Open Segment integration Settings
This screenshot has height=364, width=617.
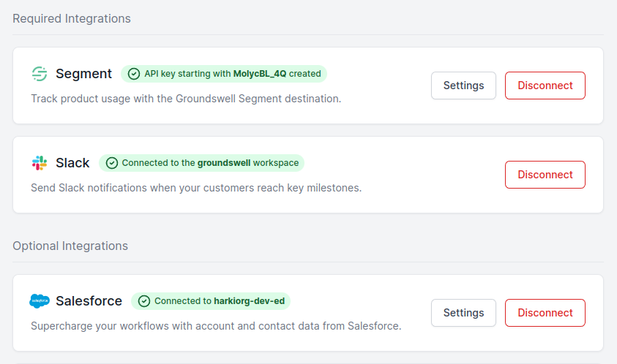463,86
